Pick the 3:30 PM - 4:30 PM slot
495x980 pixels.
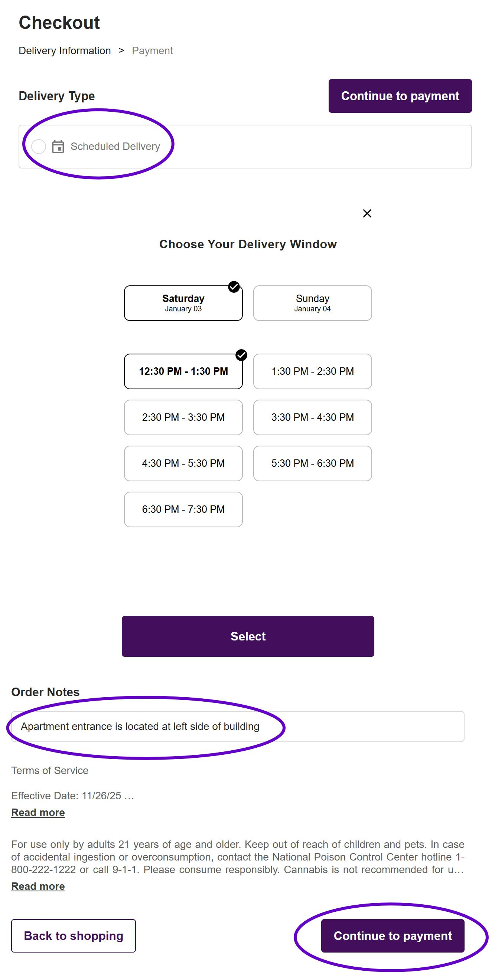(312, 417)
